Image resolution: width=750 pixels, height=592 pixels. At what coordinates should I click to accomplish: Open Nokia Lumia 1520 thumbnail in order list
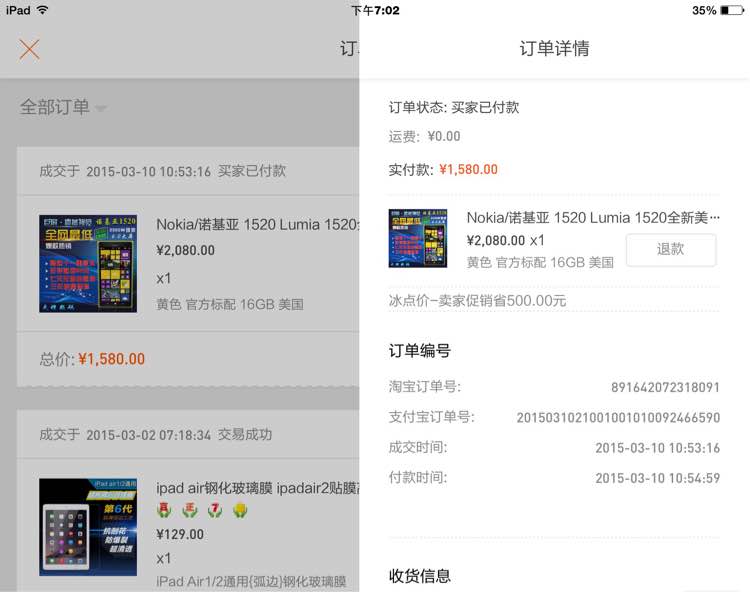(x=88, y=263)
